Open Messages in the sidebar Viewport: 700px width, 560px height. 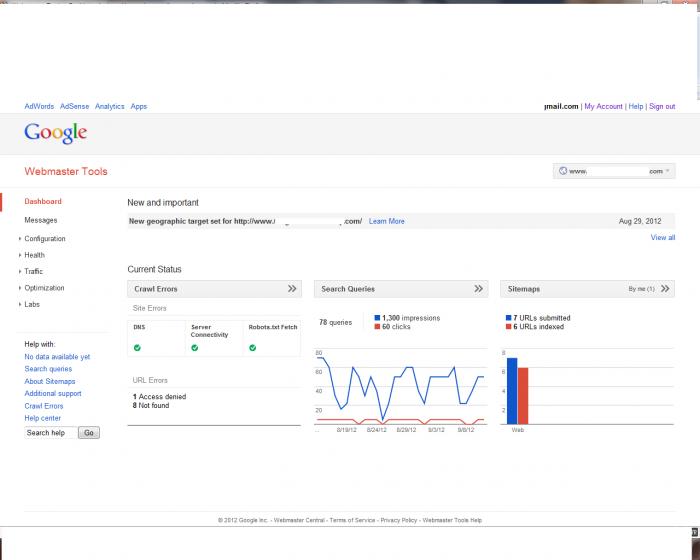41,220
